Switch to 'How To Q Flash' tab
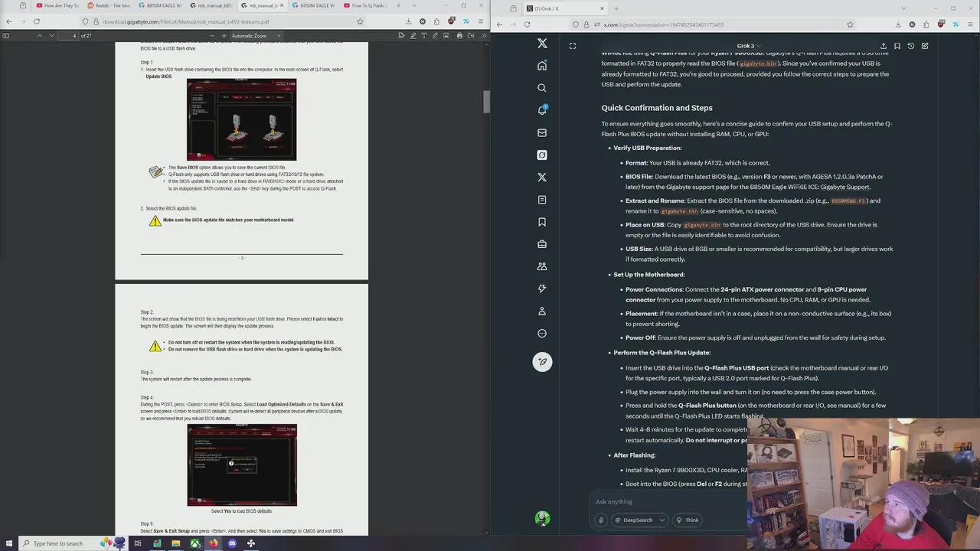Viewport: 980px width, 551px height. click(364, 5)
